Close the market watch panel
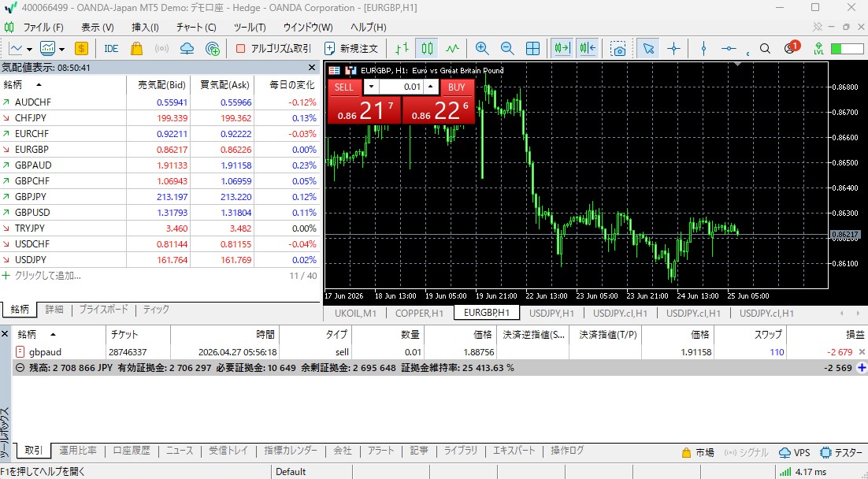Viewport: 868px width, 479px height. pyautogui.click(x=312, y=68)
